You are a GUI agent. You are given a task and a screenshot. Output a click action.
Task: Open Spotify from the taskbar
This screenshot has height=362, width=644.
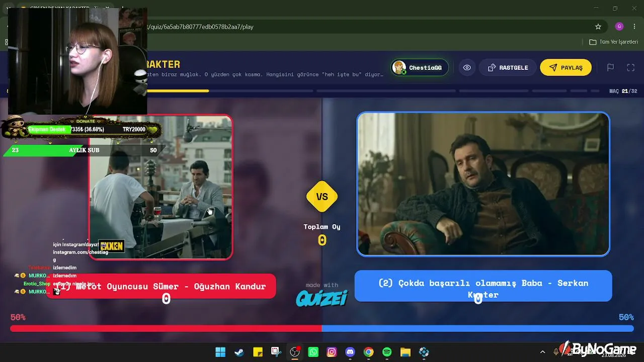click(x=387, y=352)
